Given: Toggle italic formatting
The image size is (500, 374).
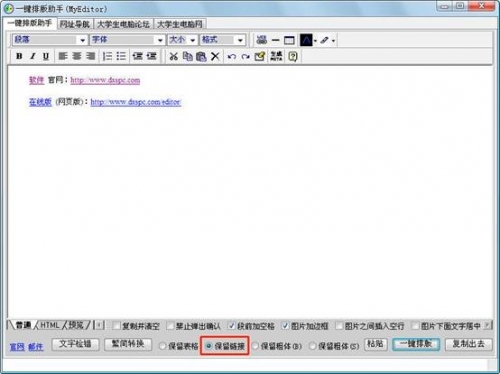Looking at the screenshot, I should 33,56.
